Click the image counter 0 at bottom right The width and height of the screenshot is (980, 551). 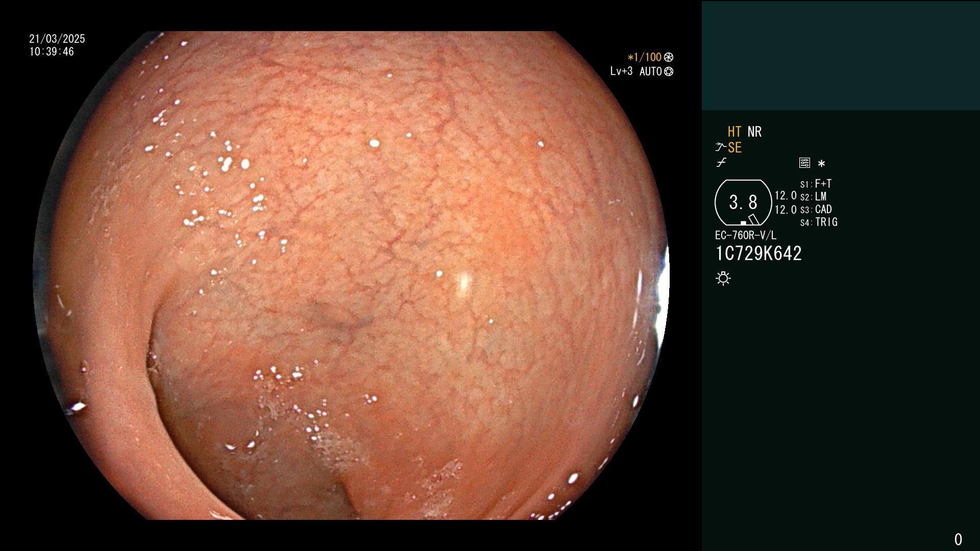(x=958, y=539)
